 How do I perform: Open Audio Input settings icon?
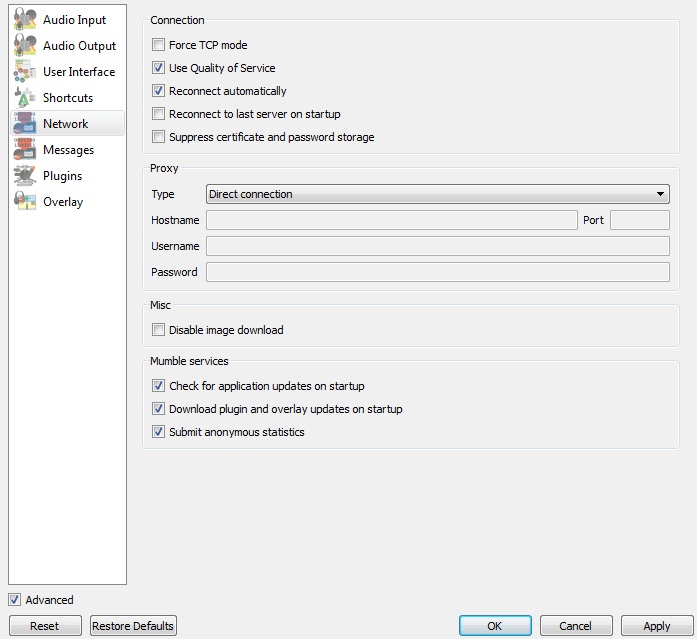point(25,20)
